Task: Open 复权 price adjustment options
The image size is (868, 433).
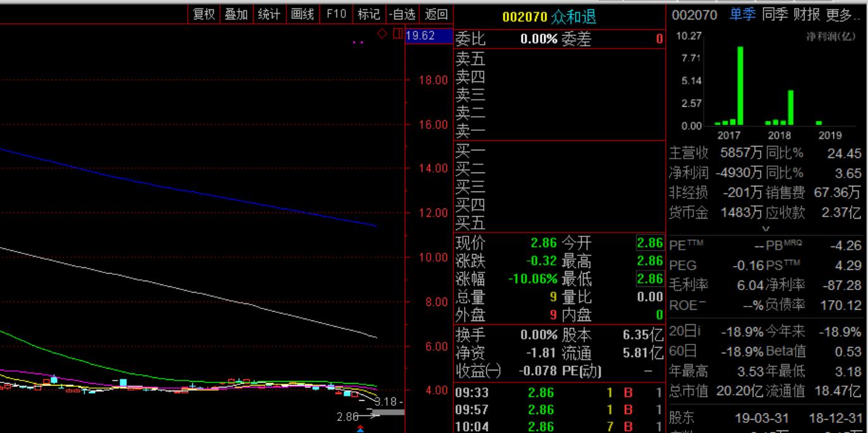Action: (x=204, y=14)
